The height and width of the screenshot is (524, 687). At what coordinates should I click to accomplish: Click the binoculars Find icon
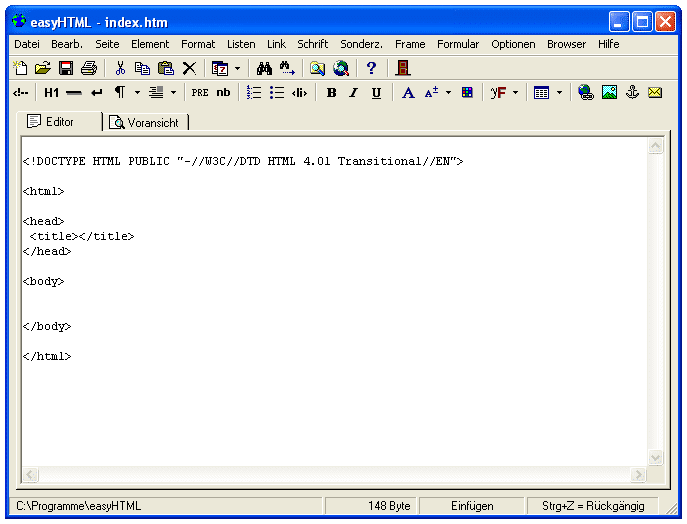[x=264, y=68]
